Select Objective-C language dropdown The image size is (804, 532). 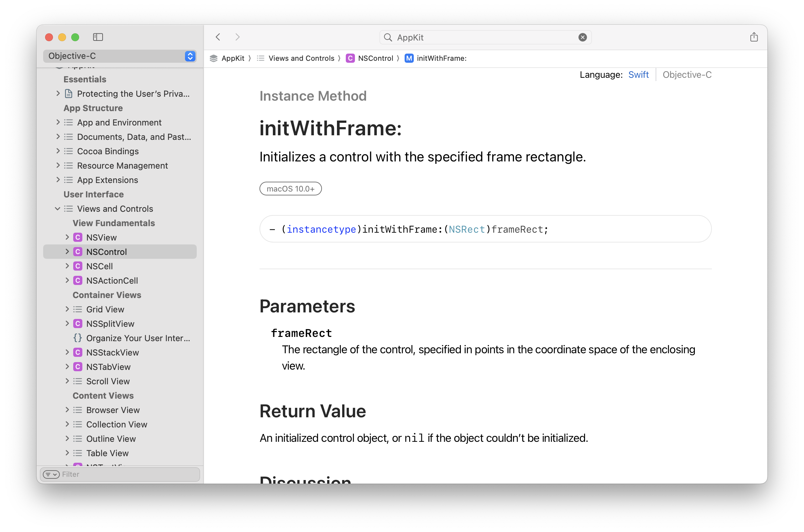[x=119, y=57]
